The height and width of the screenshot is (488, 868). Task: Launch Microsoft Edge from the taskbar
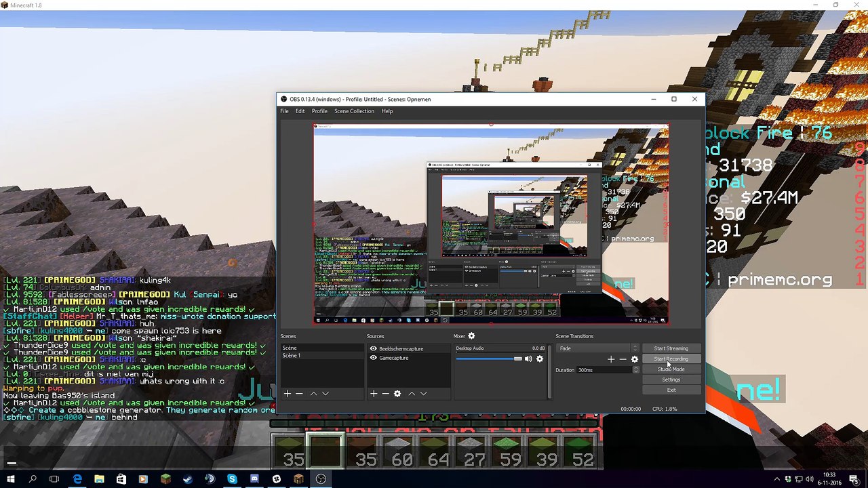point(77,479)
